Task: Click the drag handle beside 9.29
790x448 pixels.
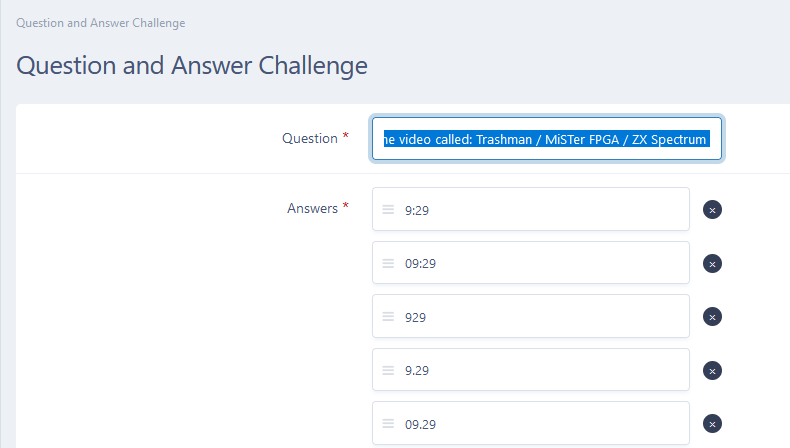Action: (x=388, y=370)
